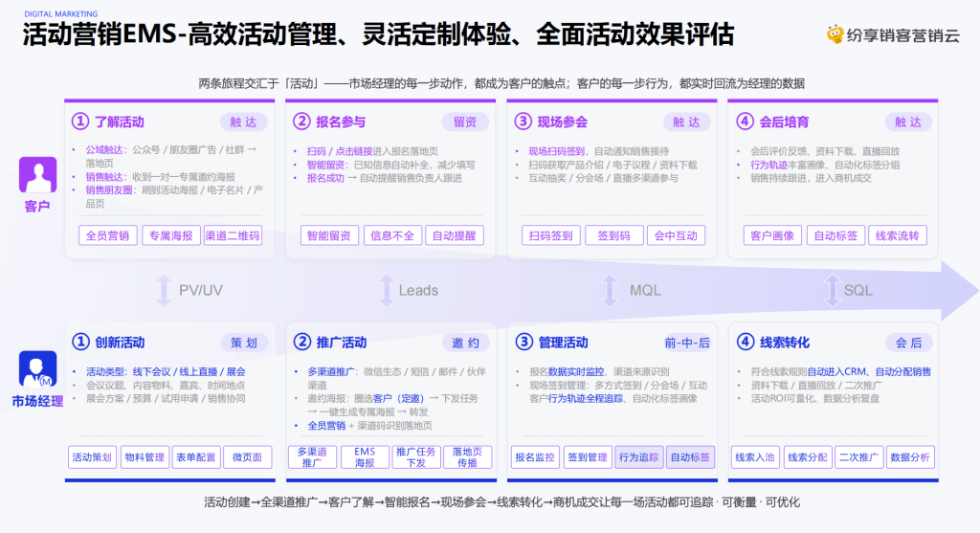Viewport: 980px width, 533px height.
Task: Click the 物料管理 button
Action: click(x=145, y=457)
